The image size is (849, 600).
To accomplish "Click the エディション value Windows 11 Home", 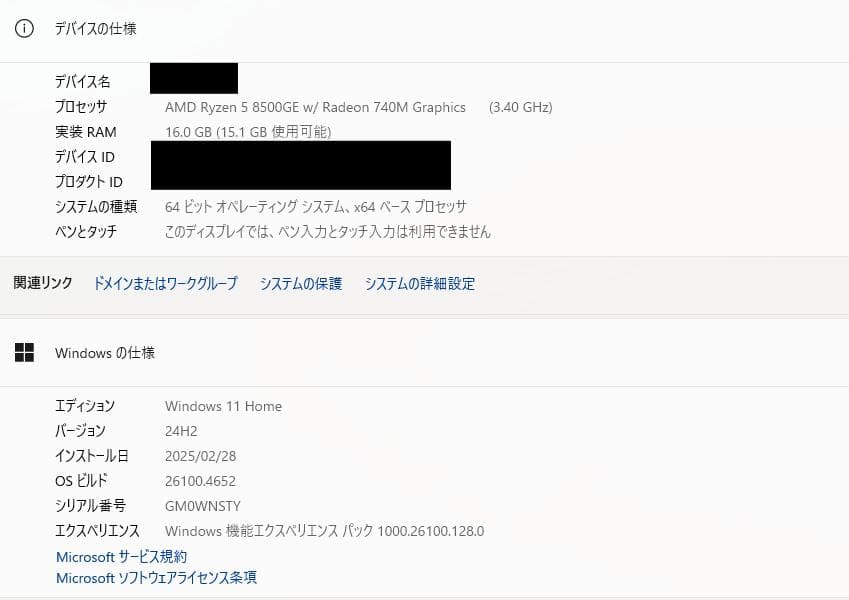I will pos(223,406).
